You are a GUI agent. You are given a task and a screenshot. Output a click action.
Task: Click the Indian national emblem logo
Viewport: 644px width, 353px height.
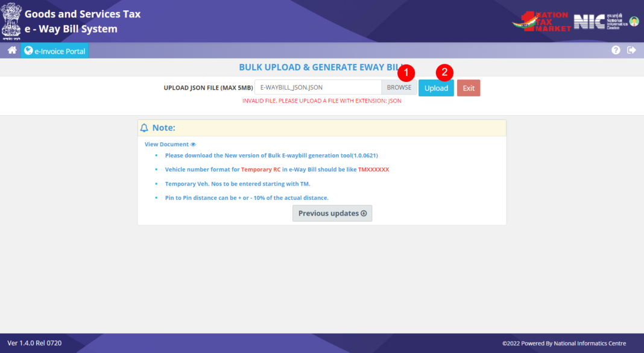(x=11, y=21)
